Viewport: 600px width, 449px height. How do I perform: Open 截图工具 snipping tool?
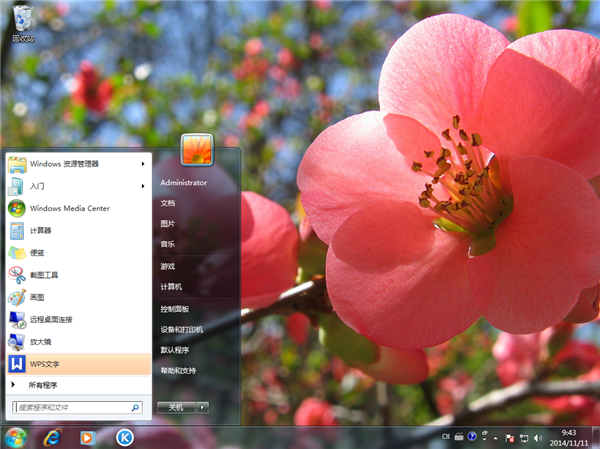[x=44, y=274]
